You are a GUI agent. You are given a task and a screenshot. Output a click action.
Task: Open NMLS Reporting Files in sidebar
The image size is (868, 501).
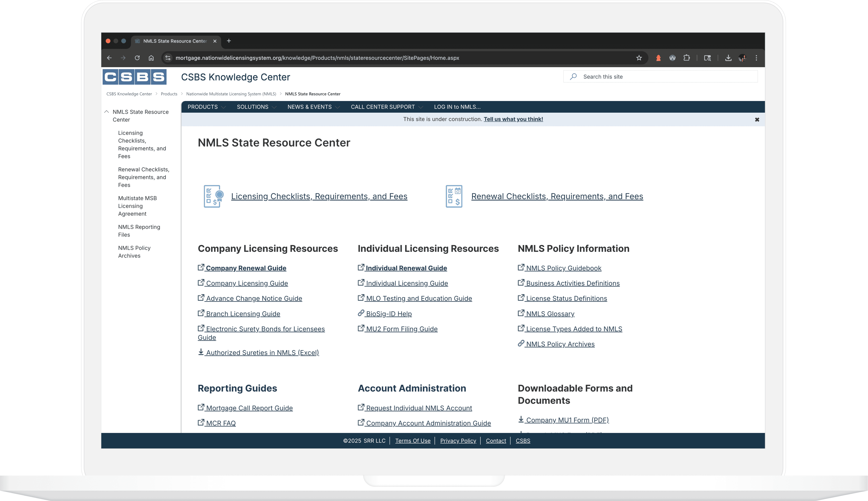(139, 230)
